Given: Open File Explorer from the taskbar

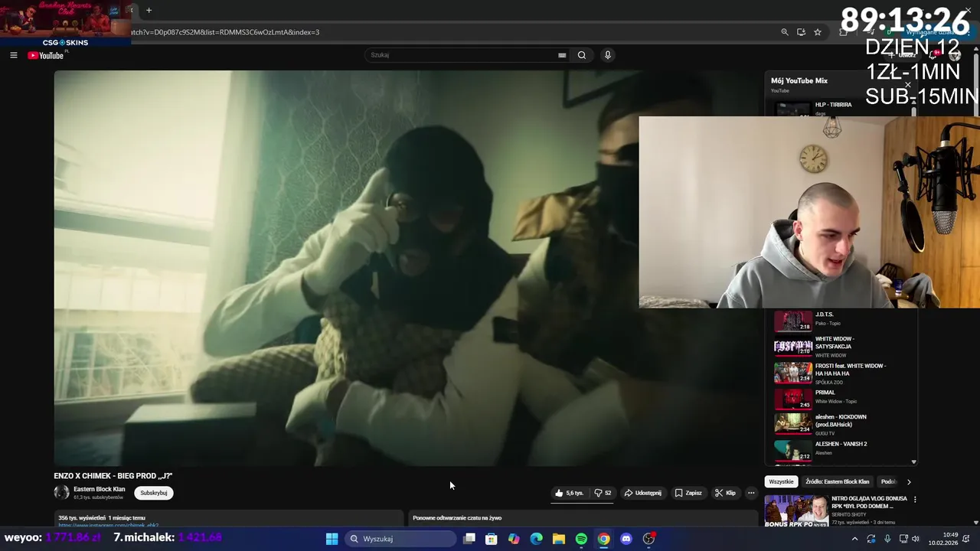Looking at the screenshot, I should (559, 539).
